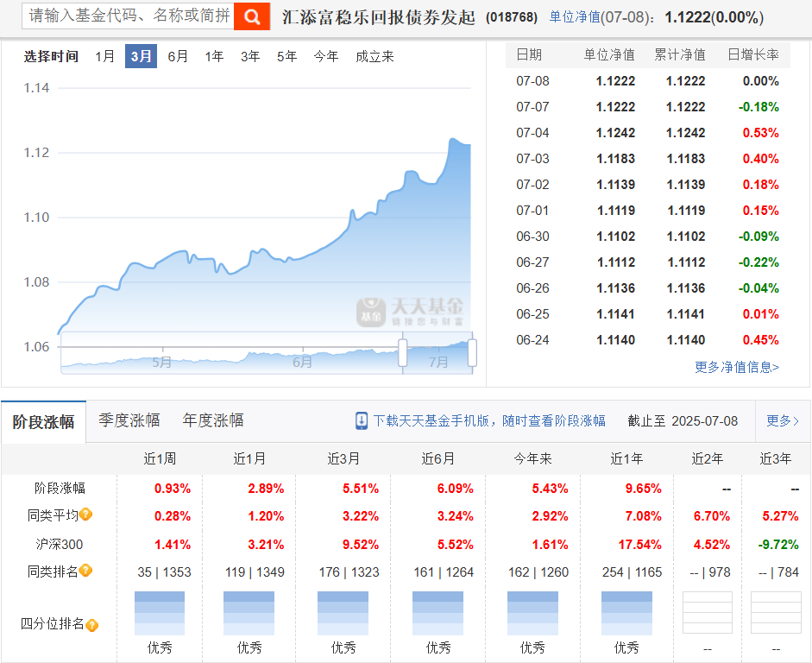Image resolution: width=812 pixels, height=663 pixels.
Task: Click 06-30 daily change -0.09%
Action: (x=758, y=237)
